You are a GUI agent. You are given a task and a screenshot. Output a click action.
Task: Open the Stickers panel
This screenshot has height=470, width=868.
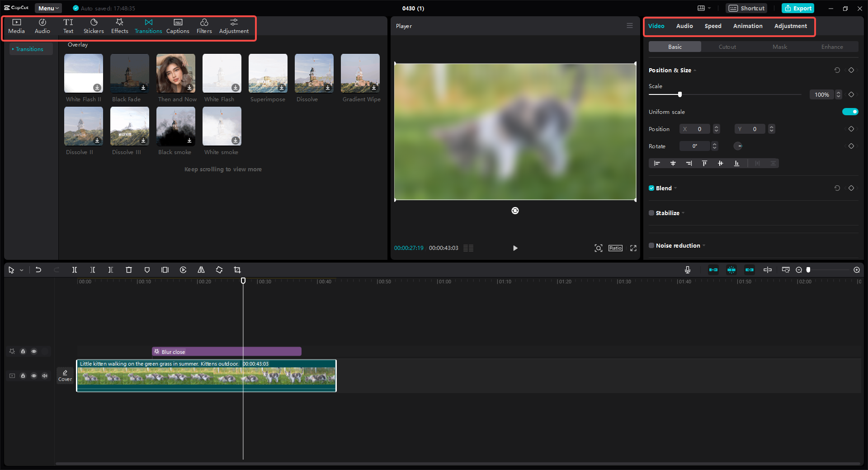click(94, 26)
